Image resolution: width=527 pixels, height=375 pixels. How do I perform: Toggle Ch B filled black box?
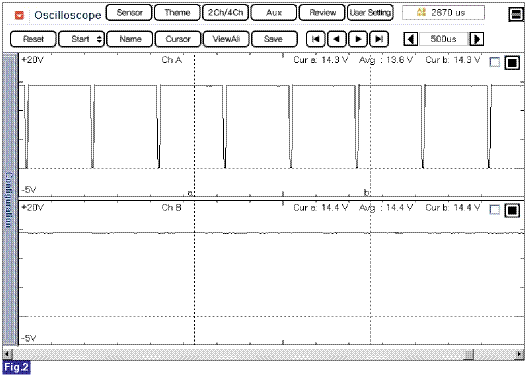pyautogui.click(x=512, y=210)
